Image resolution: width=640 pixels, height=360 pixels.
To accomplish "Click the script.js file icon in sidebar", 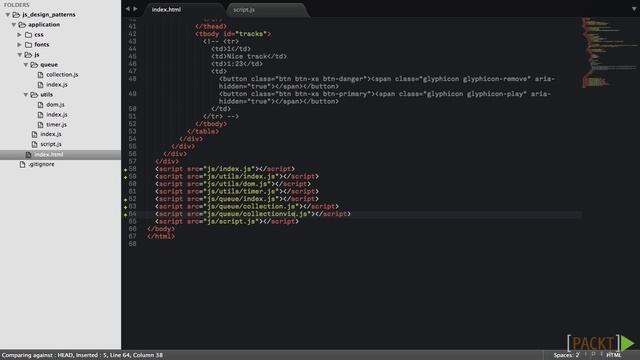I will point(34,144).
